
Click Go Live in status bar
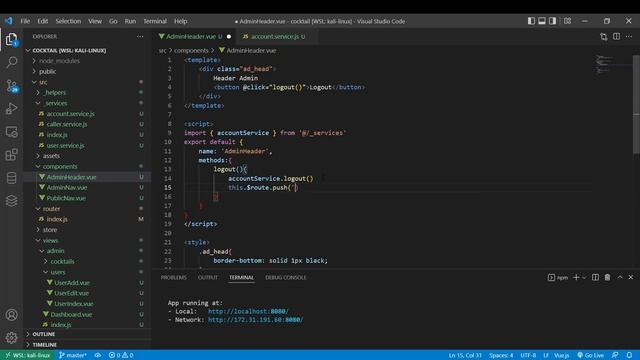click(x=590, y=355)
